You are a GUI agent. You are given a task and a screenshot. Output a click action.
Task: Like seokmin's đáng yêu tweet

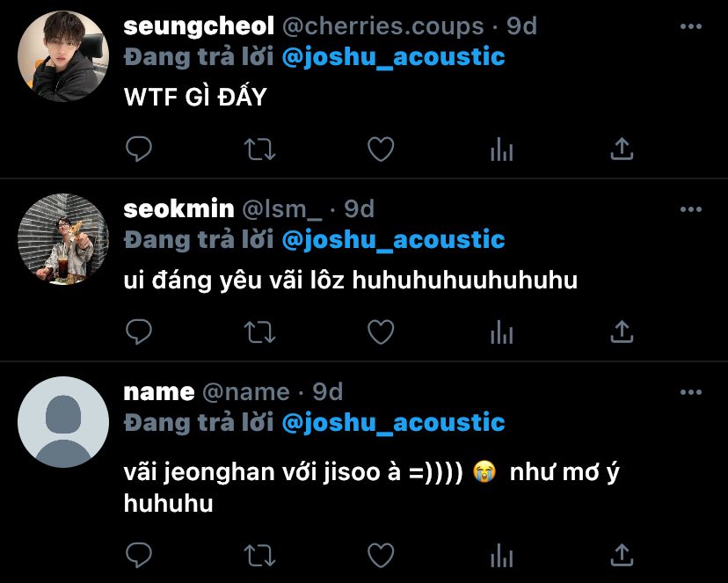pyautogui.click(x=381, y=332)
